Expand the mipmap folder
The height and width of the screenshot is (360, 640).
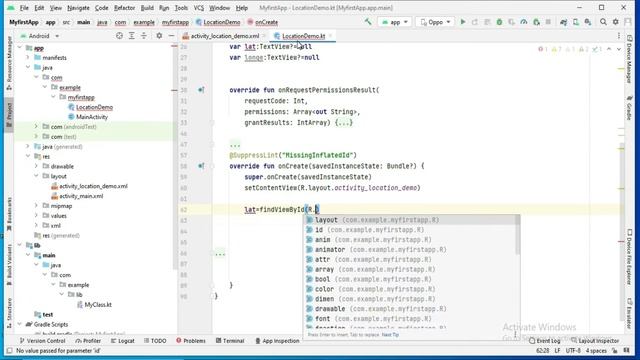36,206
